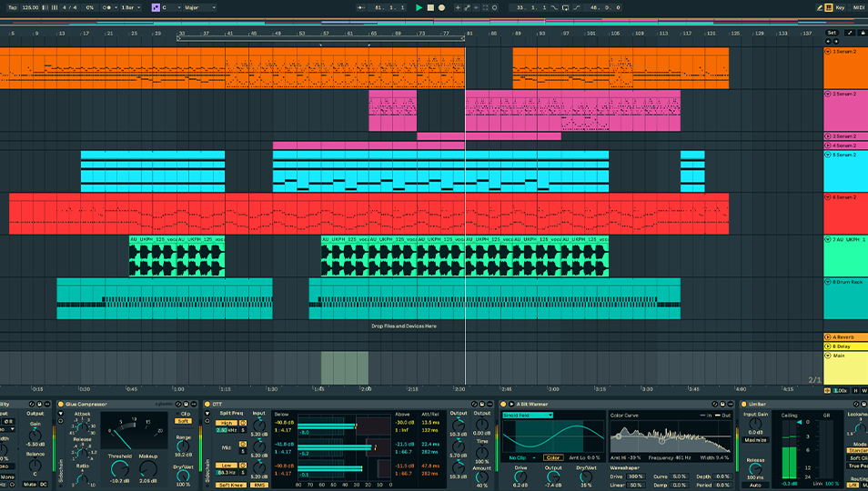Viewport: 868px width, 491px height.
Task: Click the Tap tempo button
Action: coord(12,7)
